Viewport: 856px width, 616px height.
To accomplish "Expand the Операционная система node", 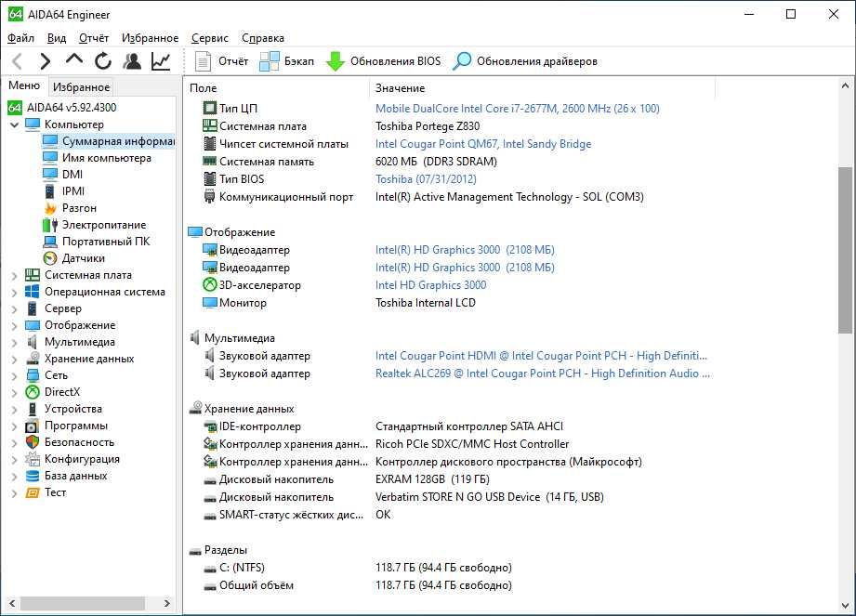I will pyautogui.click(x=15, y=293).
